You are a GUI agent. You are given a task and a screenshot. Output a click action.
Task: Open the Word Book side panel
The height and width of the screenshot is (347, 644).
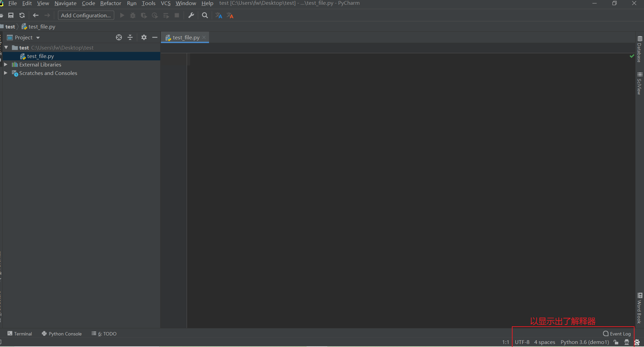tap(640, 308)
